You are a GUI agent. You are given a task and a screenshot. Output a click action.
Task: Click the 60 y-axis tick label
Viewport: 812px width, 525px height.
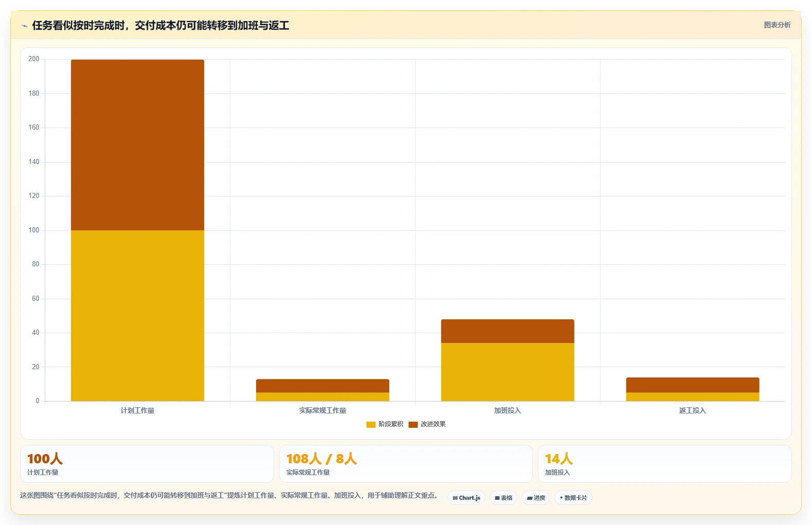[35, 299]
